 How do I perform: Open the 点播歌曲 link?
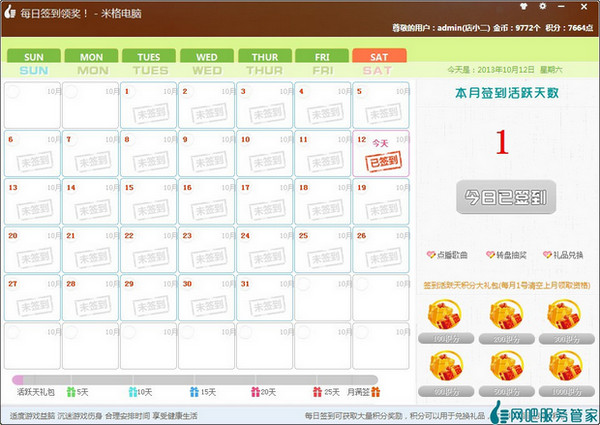click(x=447, y=255)
